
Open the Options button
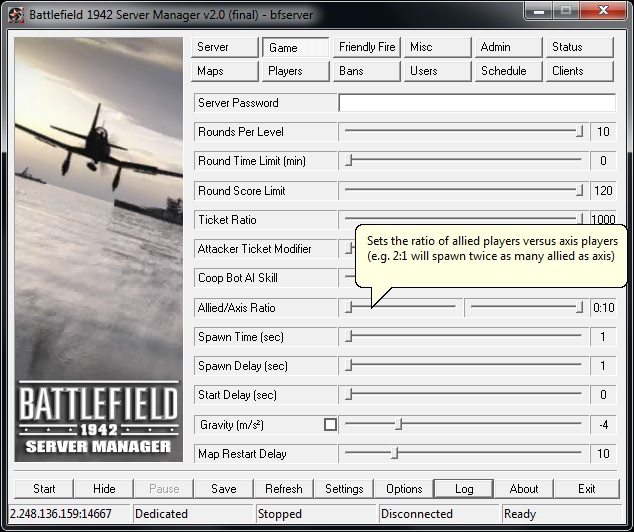(404, 489)
